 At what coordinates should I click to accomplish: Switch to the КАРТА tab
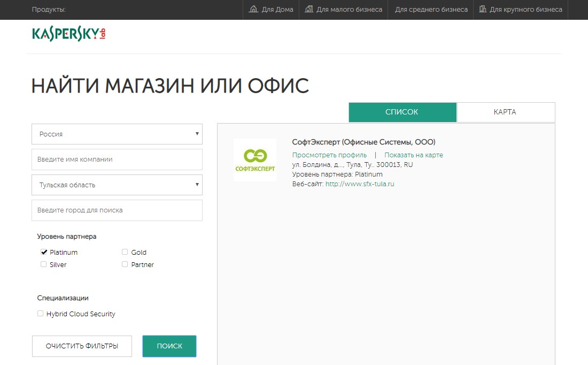coord(505,112)
